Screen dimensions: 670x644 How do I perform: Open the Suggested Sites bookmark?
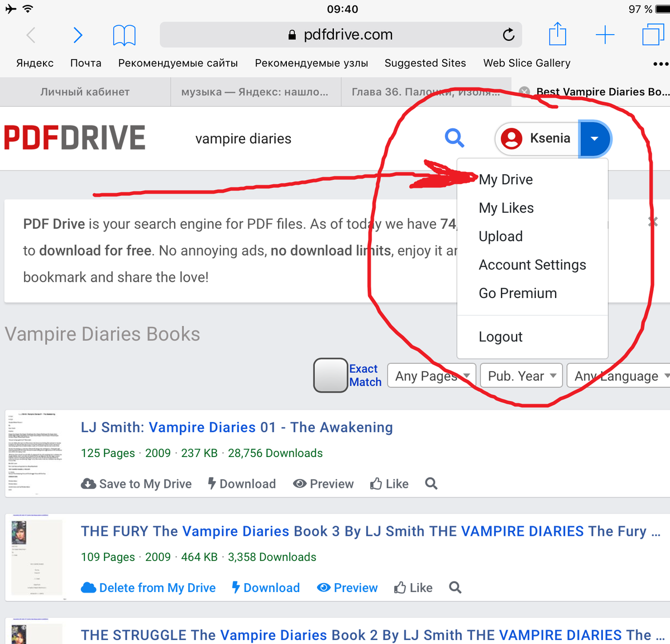pyautogui.click(x=425, y=63)
